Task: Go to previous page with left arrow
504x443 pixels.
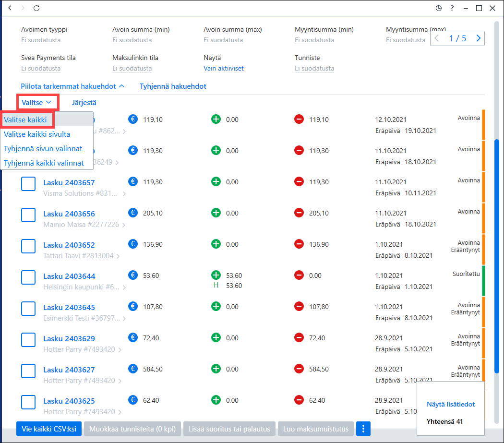Action: coord(436,38)
